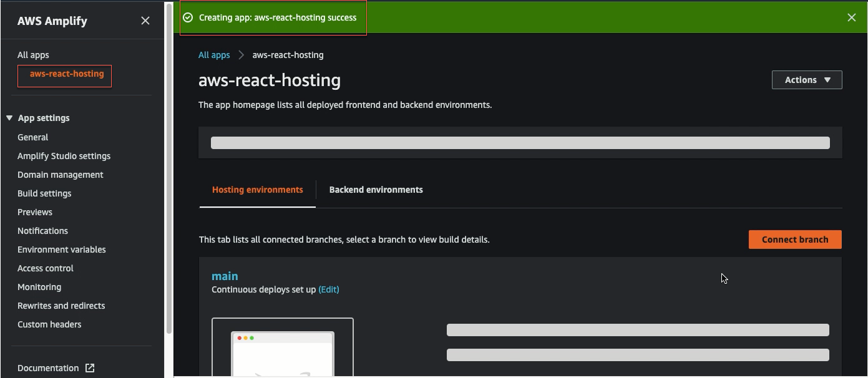Viewport: 868px width, 378px height.
Task: Open Build settings page
Action: (x=44, y=193)
